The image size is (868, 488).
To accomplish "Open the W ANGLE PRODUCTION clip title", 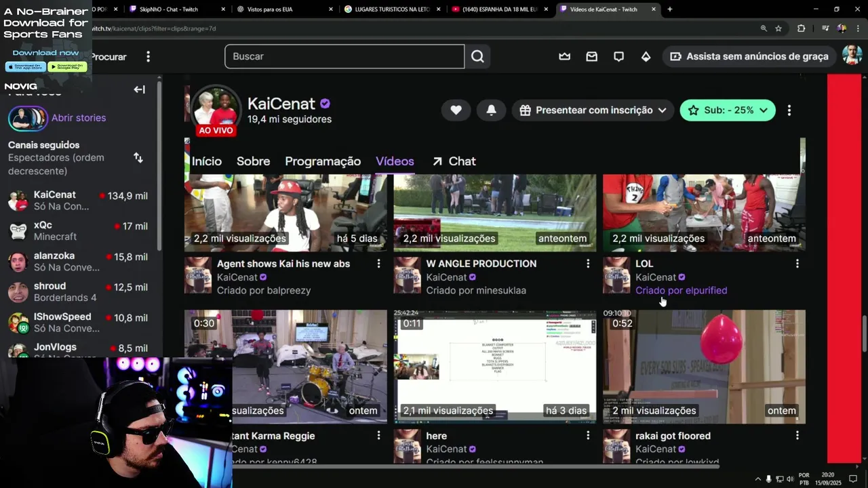I will (x=481, y=264).
